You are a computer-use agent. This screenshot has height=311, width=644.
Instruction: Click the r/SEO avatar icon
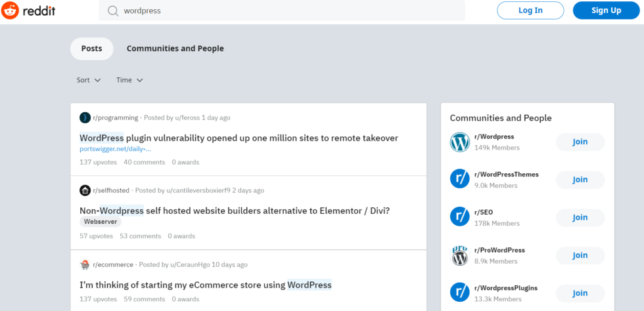pos(460,217)
